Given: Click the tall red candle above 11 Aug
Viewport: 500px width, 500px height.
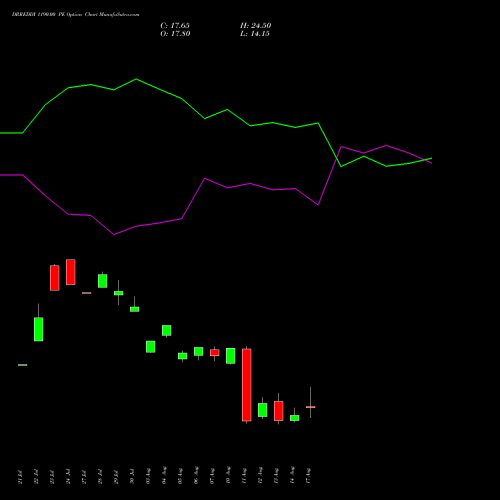Looking at the screenshot, I should point(247,385).
